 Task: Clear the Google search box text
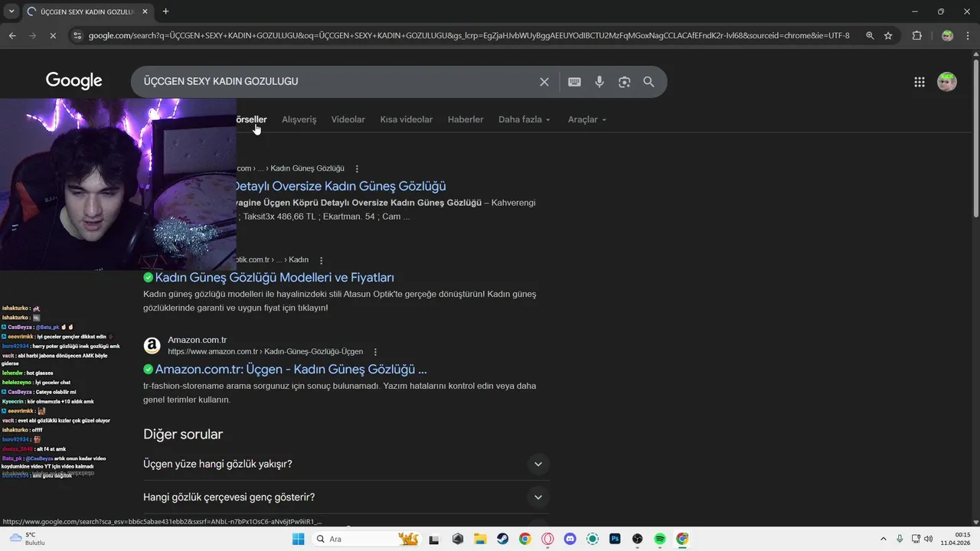coord(544,82)
